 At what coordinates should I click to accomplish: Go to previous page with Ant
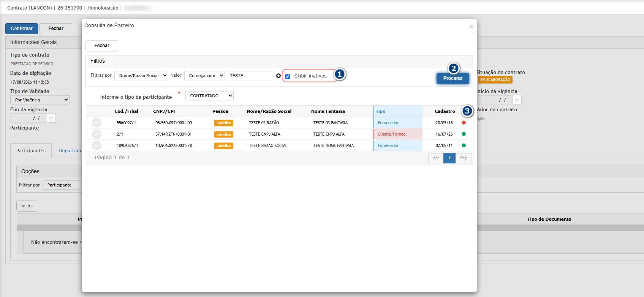pos(436,158)
